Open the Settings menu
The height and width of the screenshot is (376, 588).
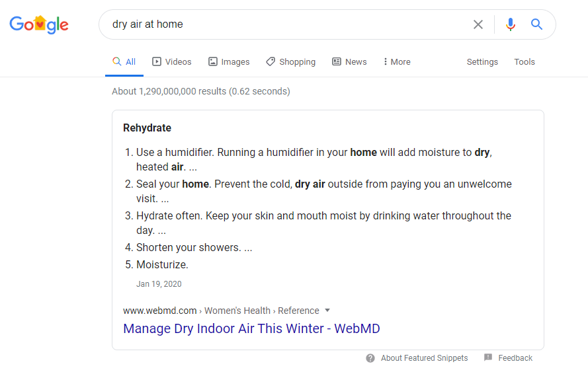[482, 61]
